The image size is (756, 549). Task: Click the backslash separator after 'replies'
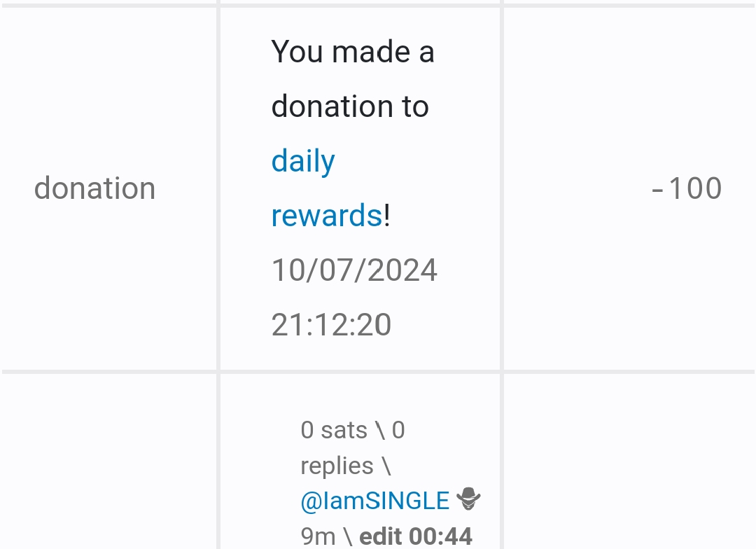click(x=386, y=466)
